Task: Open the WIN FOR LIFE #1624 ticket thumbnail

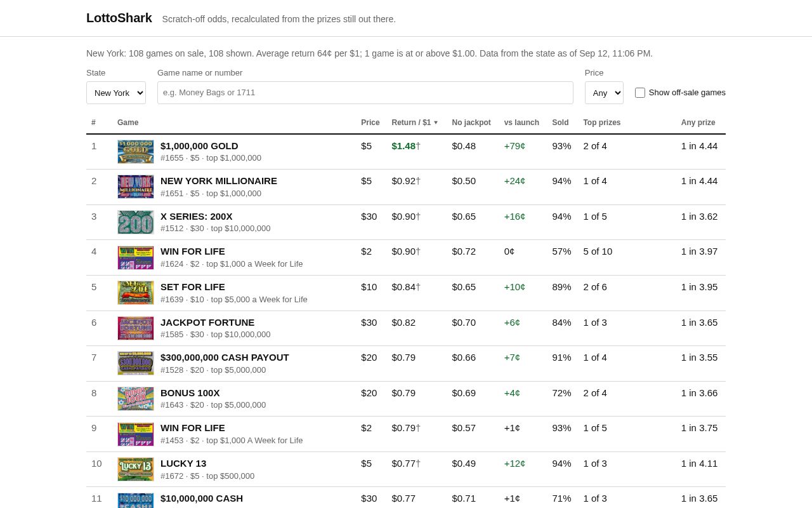Action: pyautogui.click(x=136, y=258)
